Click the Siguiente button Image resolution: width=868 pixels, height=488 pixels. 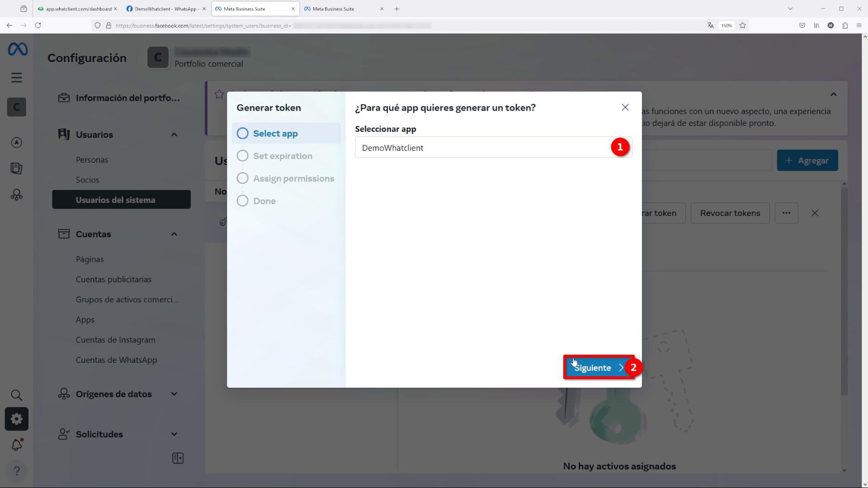pyautogui.click(x=599, y=367)
